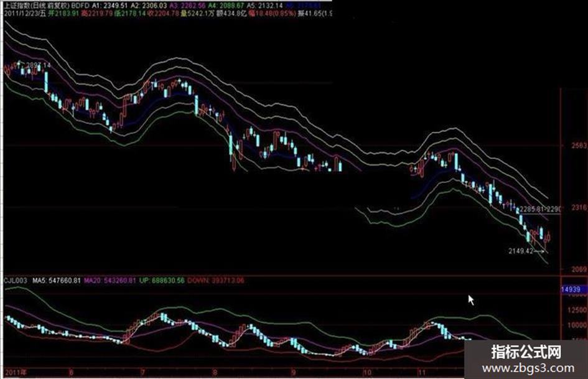Screen dimensions: 588x379
Task: Click the high price 2219.79
Action: click(96, 14)
